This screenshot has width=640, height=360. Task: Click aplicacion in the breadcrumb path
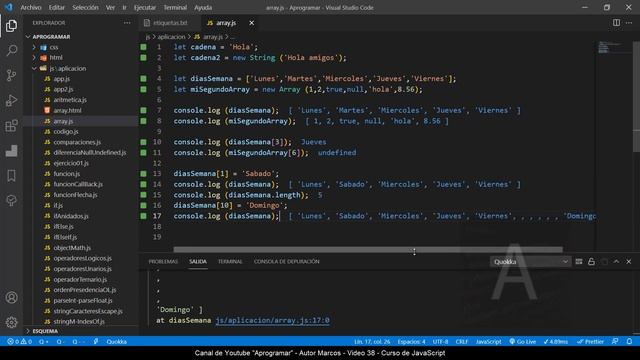point(171,37)
